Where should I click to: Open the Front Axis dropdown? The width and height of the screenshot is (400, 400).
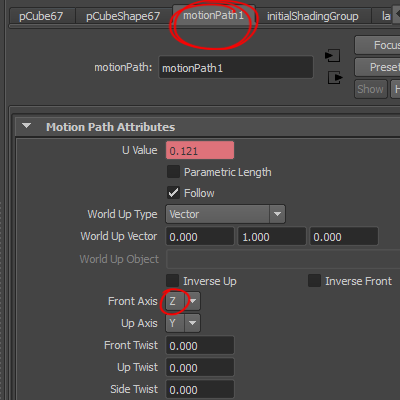(183, 301)
